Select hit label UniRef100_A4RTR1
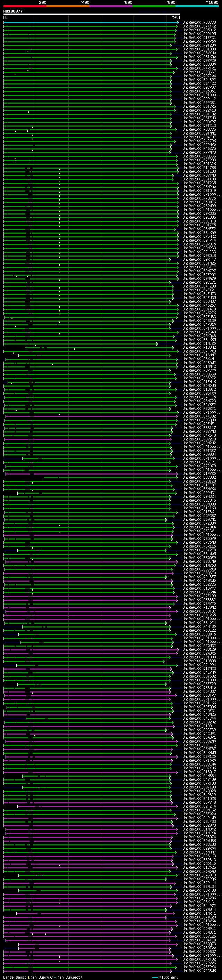 point(199,68)
